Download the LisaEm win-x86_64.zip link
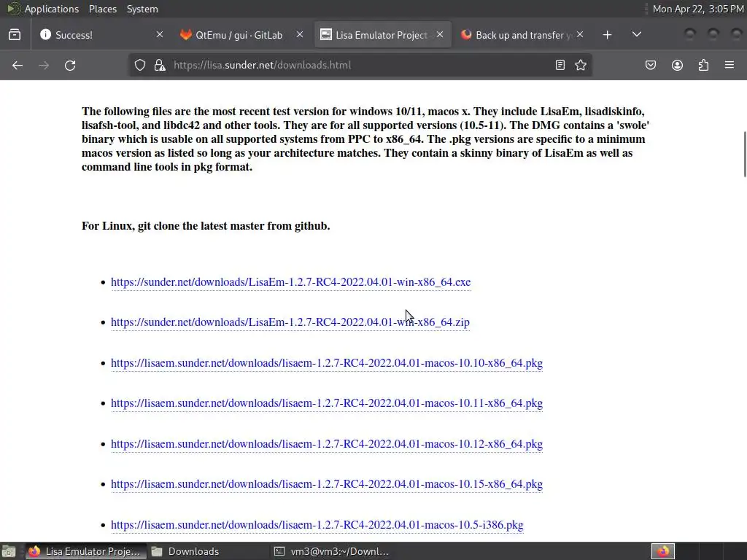 coord(290,322)
